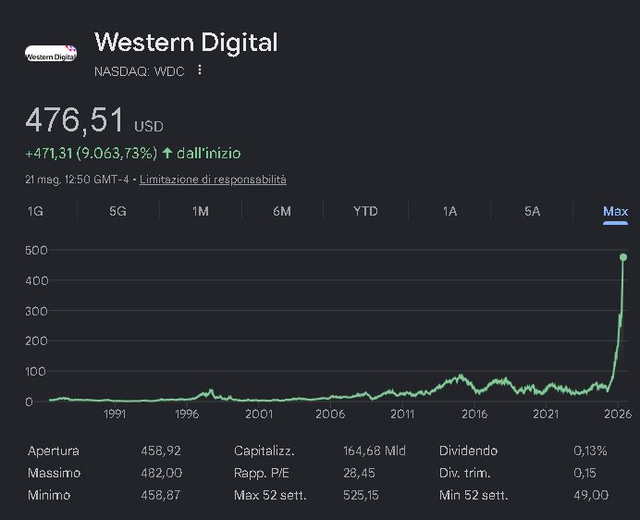Select the 5G time range tab
640x520 pixels.
[x=118, y=211]
